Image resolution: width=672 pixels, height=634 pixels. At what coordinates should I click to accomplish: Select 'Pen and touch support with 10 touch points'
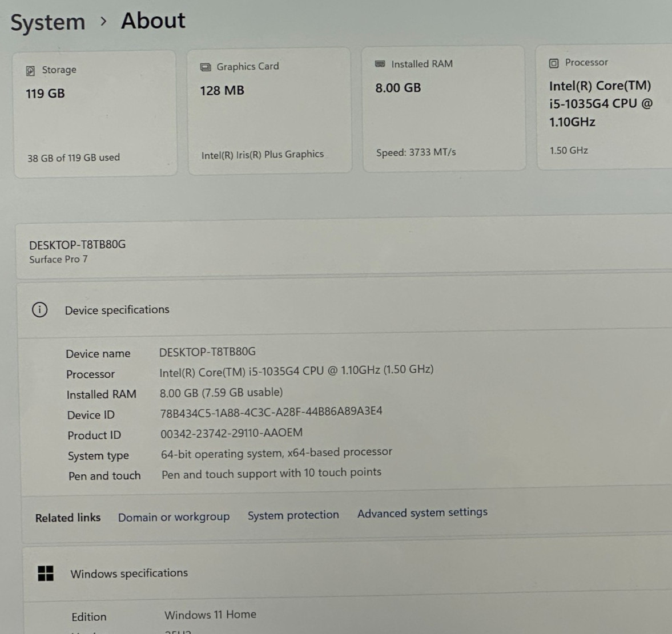[271, 473]
